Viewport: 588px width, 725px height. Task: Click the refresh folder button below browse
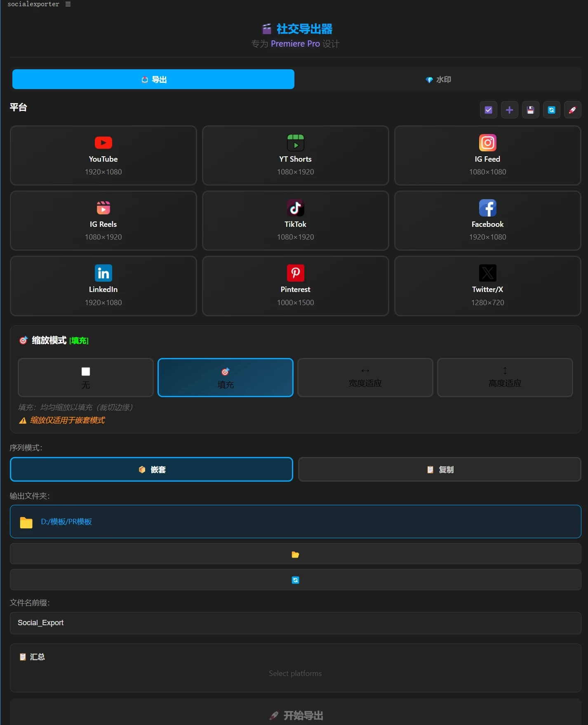[x=296, y=580]
